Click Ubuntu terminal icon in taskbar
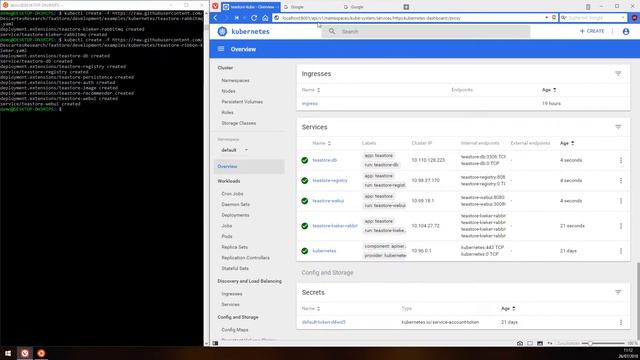Screen dimensions: 640x360 tap(41, 353)
